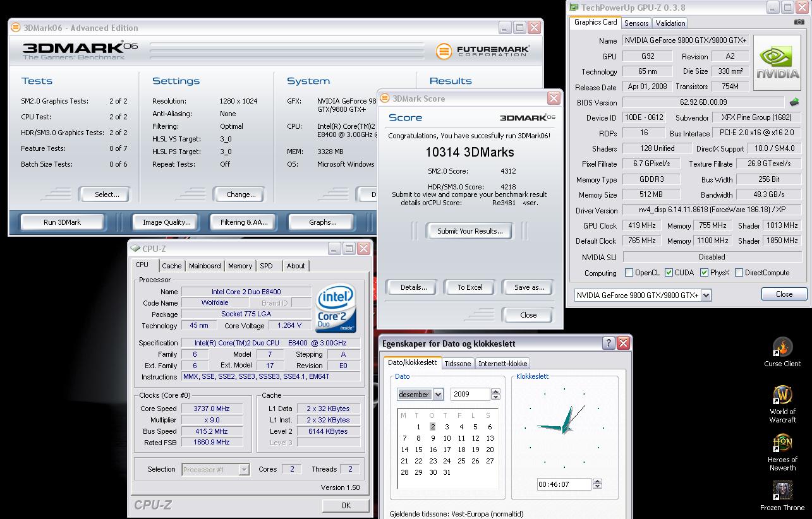Click the To Excel button

coord(470,287)
